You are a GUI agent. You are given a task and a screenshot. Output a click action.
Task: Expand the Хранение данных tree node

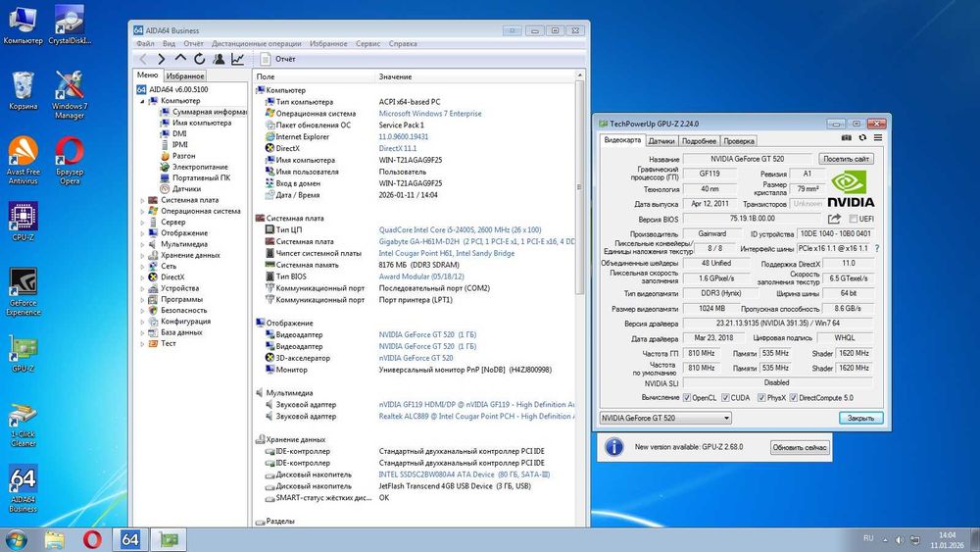(x=142, y=255)
